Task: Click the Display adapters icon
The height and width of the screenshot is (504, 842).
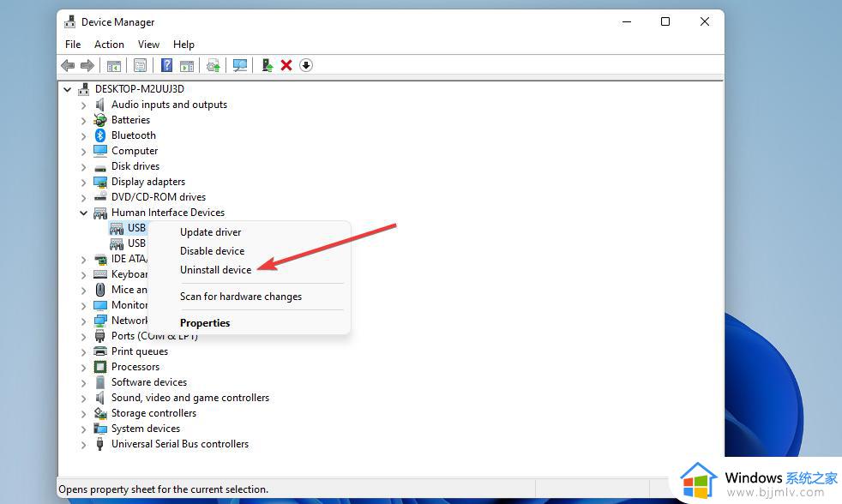Action: 99,182
